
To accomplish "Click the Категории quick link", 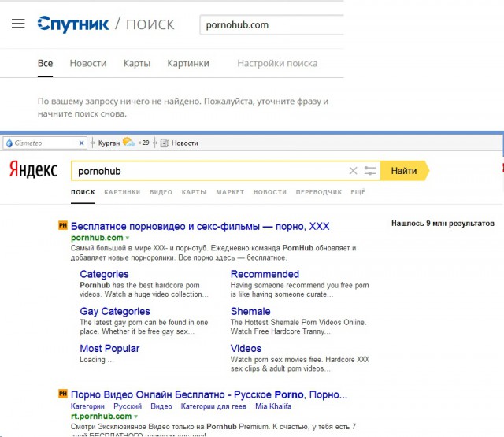I will click(87, 406).
